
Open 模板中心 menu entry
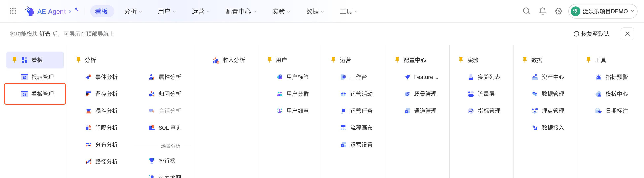point(616,94)
